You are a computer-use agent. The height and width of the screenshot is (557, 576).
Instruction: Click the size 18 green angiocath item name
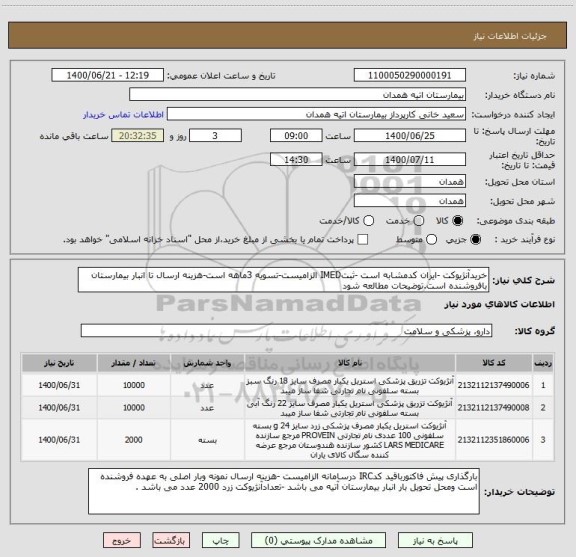[350, 385]
